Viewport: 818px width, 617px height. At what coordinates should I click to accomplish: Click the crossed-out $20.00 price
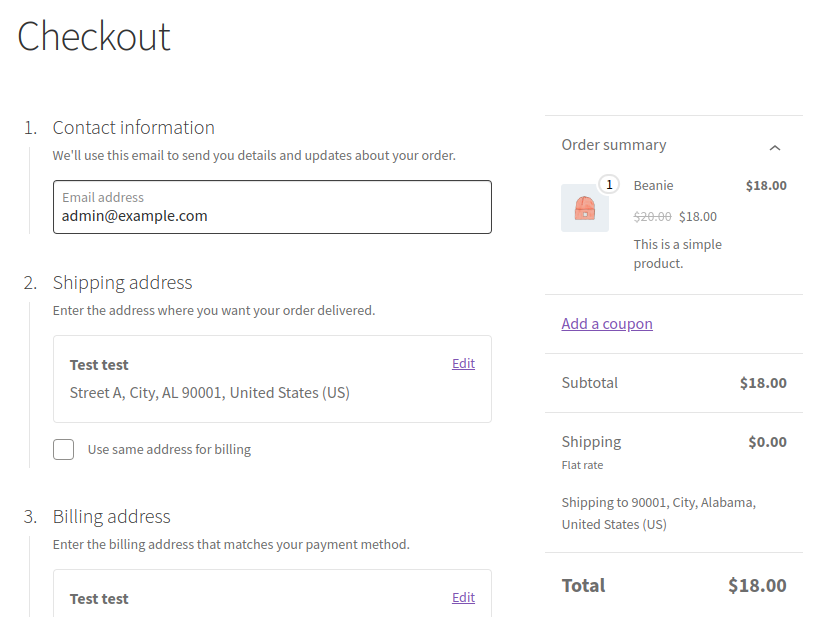pos(652,216)
